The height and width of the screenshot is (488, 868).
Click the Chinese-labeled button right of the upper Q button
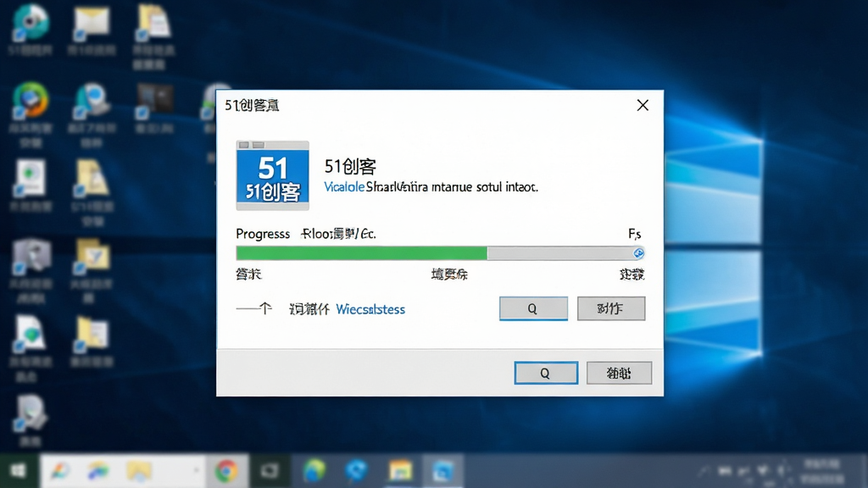coord(611,308)
